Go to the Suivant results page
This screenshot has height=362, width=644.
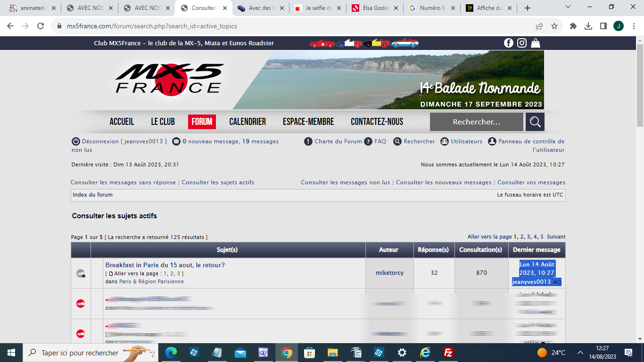pyautogui.click(x=556, y=237)
